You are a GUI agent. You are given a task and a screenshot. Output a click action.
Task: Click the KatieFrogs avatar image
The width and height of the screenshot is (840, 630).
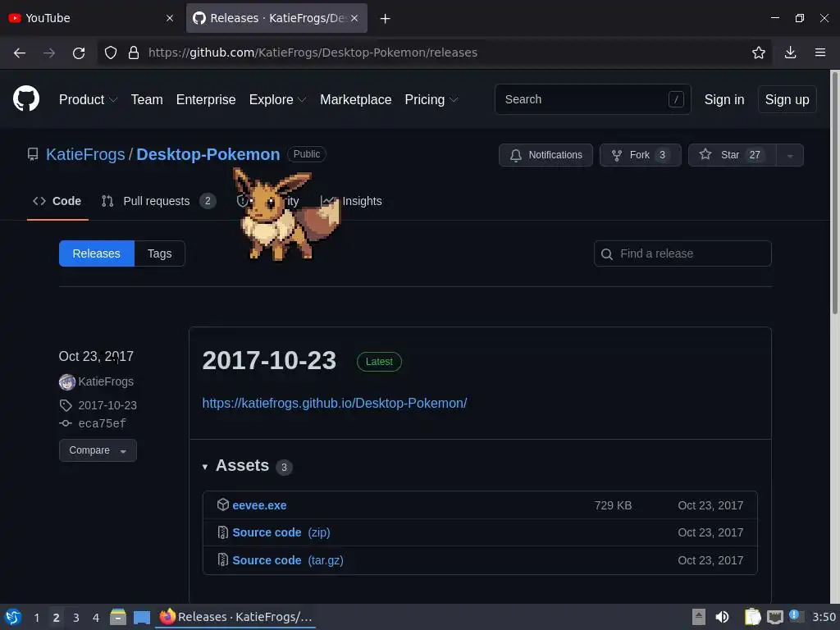[x=67, y=382]
